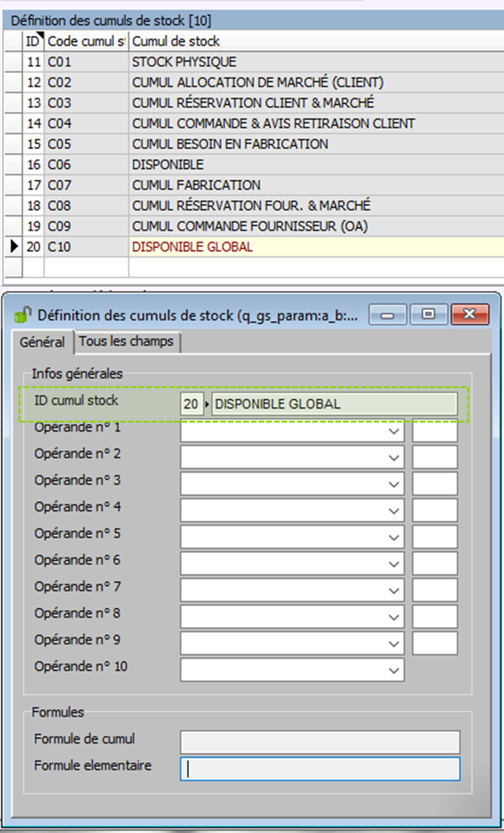This screenshot has height=833, width=504.
Task: Maximize the Définition des cumuls dialog
Action: pos(428,315)
